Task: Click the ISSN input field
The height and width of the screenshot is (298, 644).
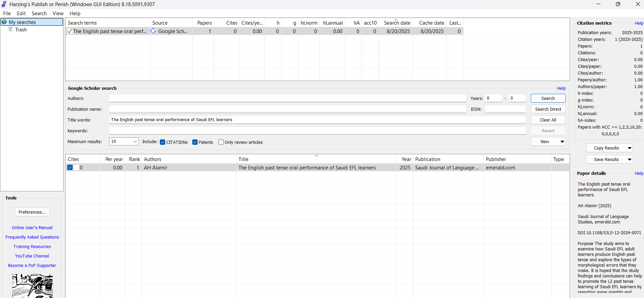Action: pyautogui.click(x=505, y=109)
